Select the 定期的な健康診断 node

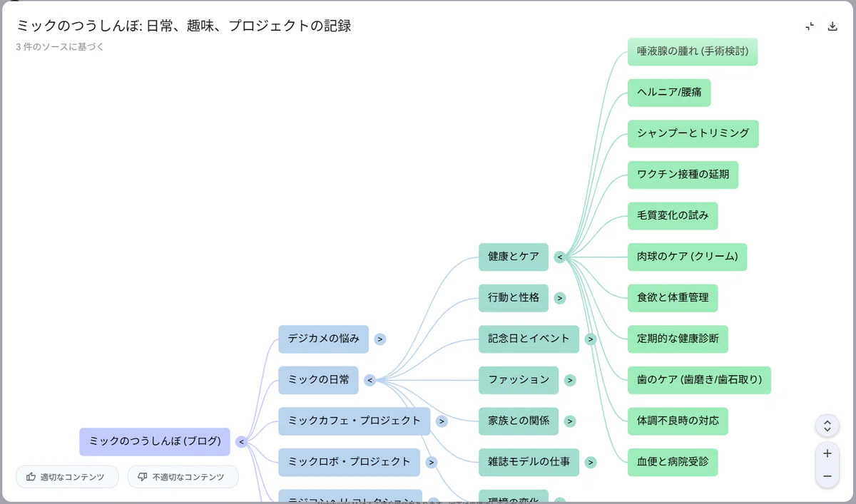coord(678,339)
